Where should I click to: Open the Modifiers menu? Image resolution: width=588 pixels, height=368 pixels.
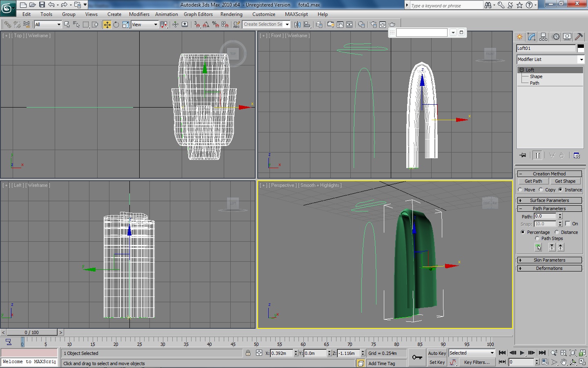[139, 14]
